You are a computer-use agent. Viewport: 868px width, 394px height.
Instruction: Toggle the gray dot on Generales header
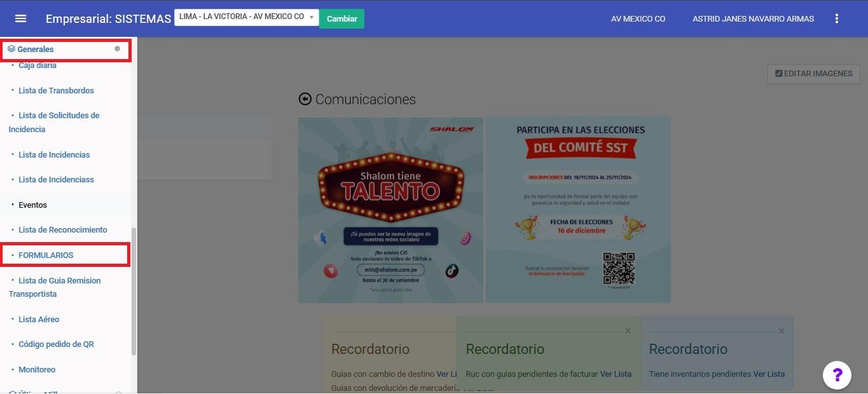point(117,49)
